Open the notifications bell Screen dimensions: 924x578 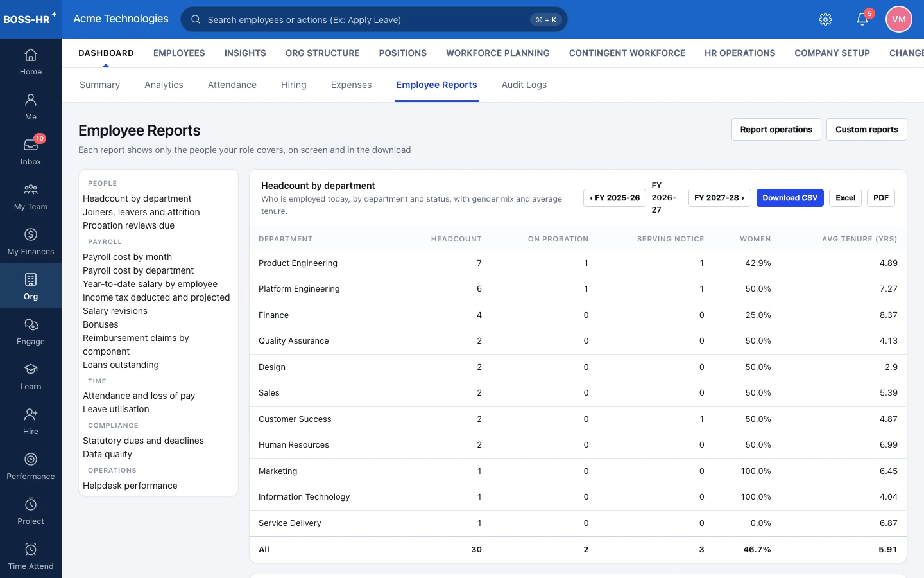(862, 19)
